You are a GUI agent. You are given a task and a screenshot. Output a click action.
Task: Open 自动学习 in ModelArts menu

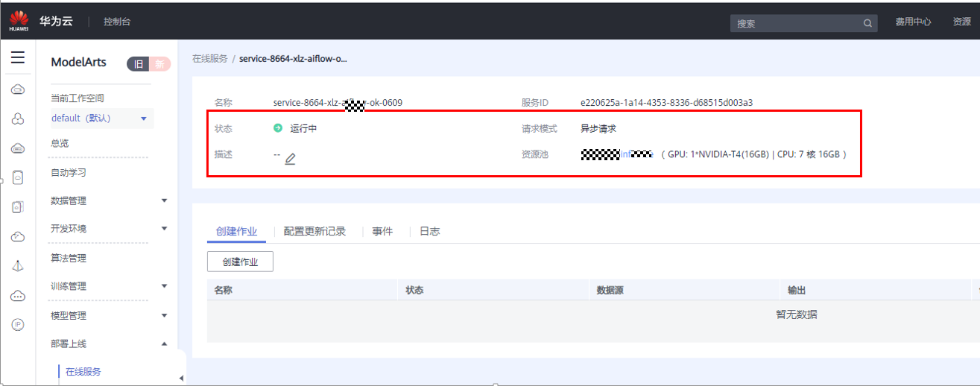click(69, 172)
